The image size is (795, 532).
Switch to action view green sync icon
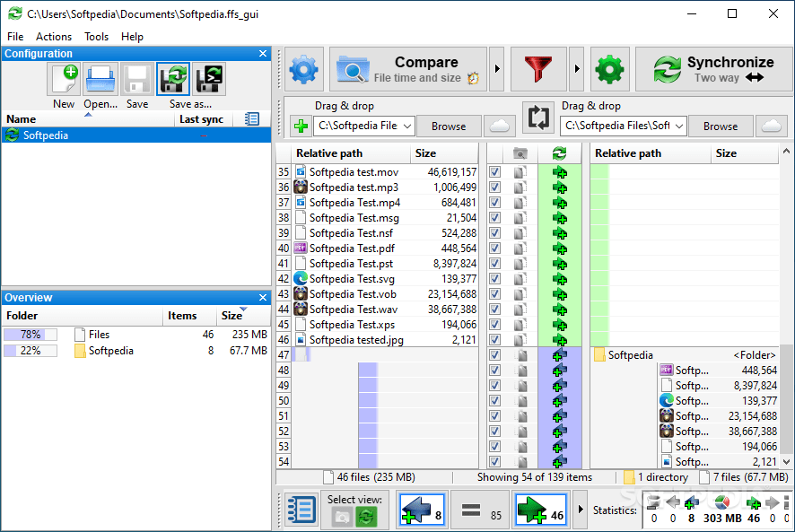(x=366, y=518)
